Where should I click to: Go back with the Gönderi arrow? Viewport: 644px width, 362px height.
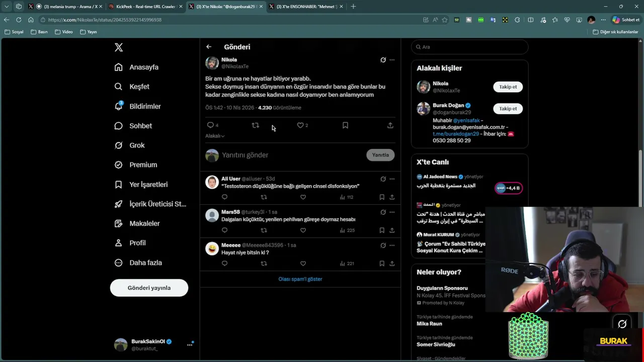coord(209,47)
